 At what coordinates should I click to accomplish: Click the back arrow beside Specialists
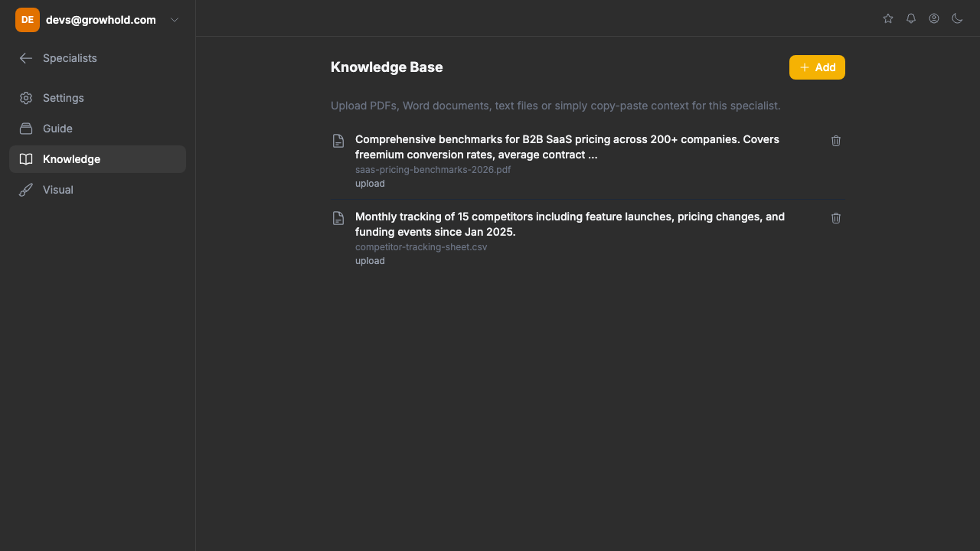coord(25,58)
